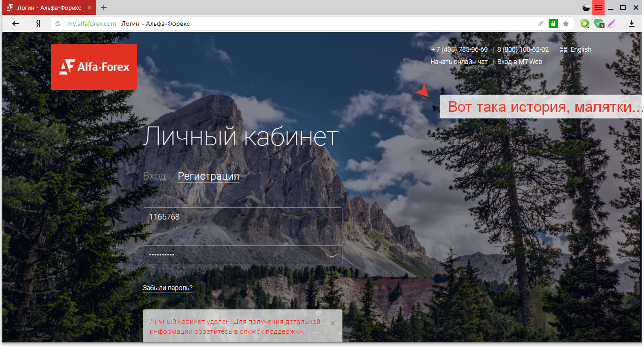Click the login field containing 1165768
This screenshot has width=644, height=347.
242,217
